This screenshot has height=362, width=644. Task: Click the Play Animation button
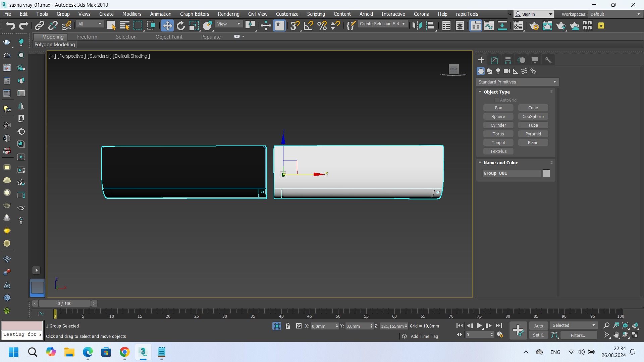(479, 325)
